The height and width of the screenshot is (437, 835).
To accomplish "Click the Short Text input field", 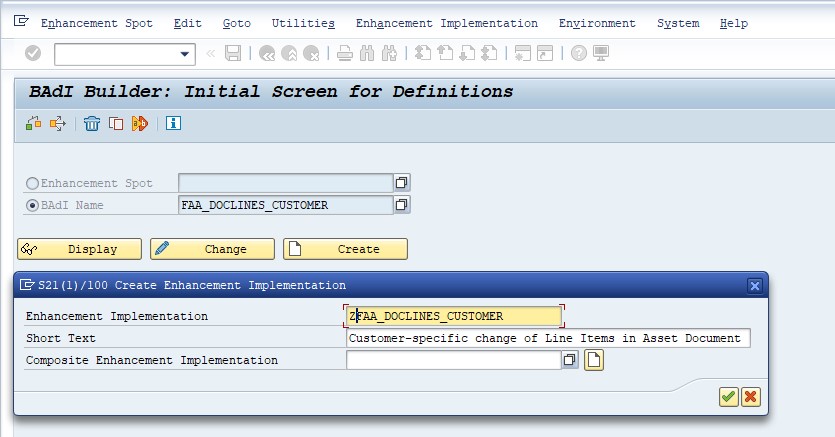I will [548, 338].
